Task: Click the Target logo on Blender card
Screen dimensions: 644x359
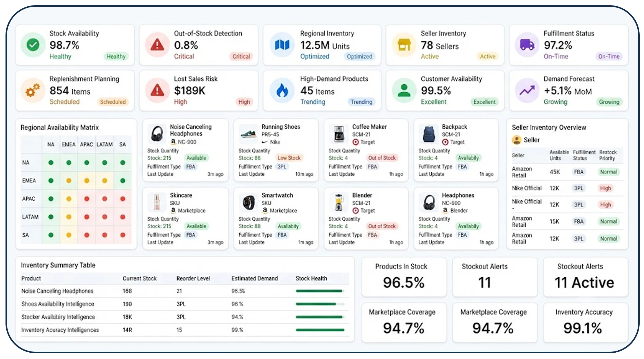Action: pos(355,210)
